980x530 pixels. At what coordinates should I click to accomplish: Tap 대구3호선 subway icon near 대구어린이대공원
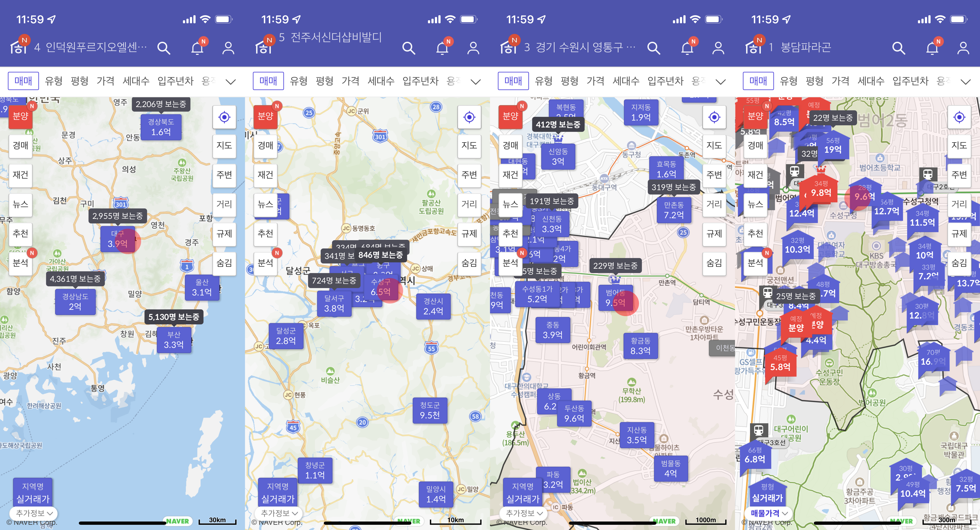click(759, 430)
